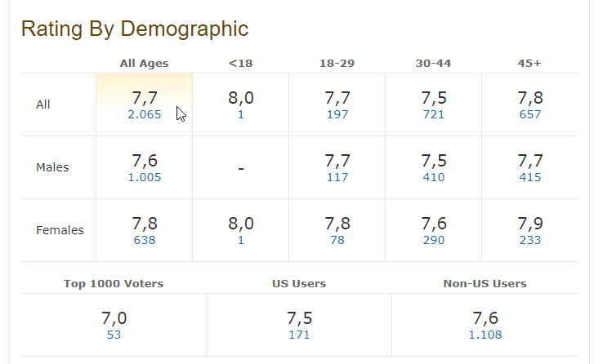Screen dimensions: 603x364
Task: Open the 721 votes link in All row
Action: 434,115
